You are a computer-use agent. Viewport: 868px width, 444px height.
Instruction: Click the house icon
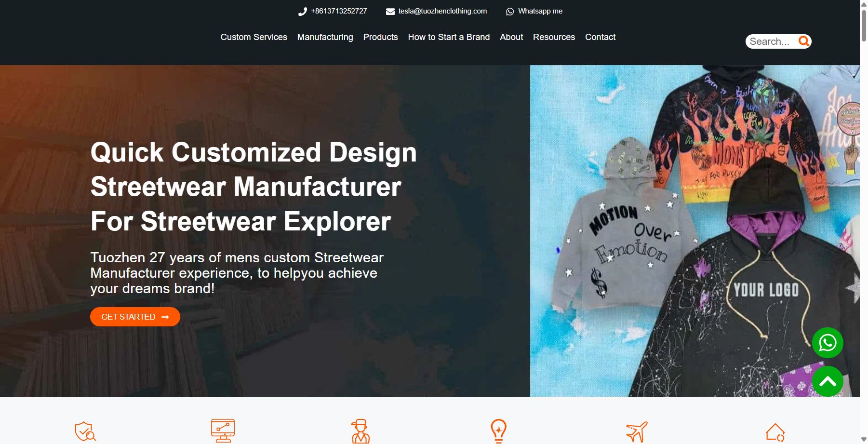point(775,432)
